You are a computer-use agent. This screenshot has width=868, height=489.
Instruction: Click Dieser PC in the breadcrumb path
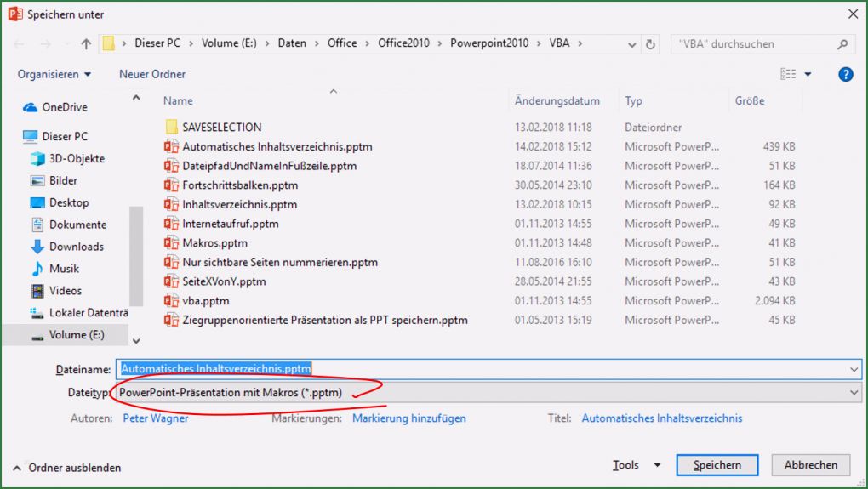[x=157, y=43]
